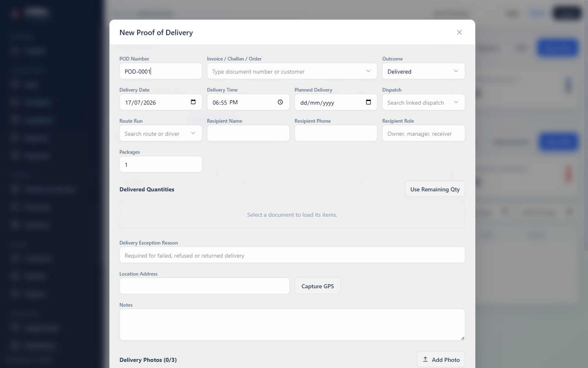Click the Delivered Quantities heading
588x368 pixels.
(147, 189)
